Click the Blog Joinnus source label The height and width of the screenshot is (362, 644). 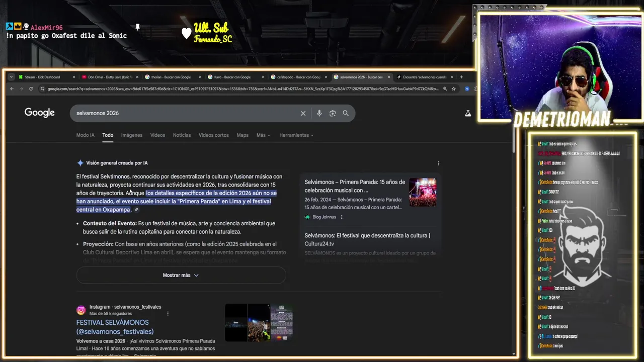[324, 217]
